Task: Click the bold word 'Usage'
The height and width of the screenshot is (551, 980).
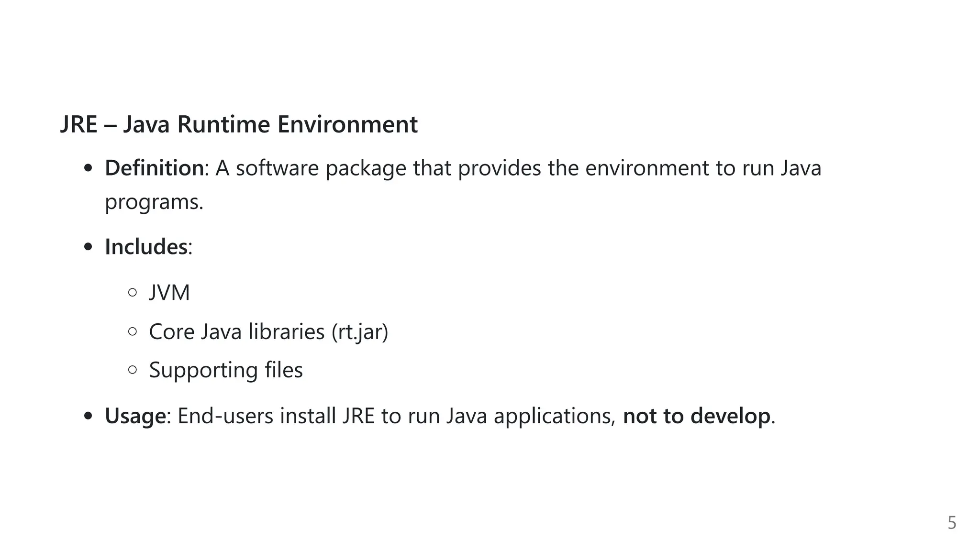Action: pos(135,416)
